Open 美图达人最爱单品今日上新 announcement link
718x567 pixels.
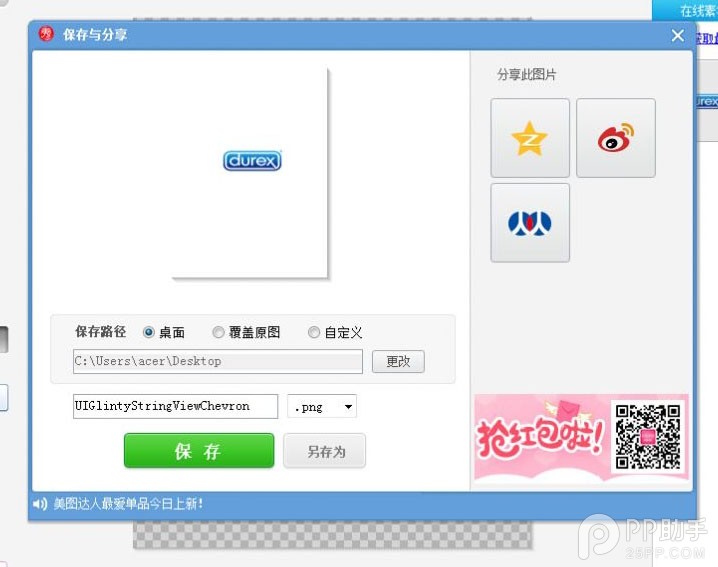(x=128, y=504)
